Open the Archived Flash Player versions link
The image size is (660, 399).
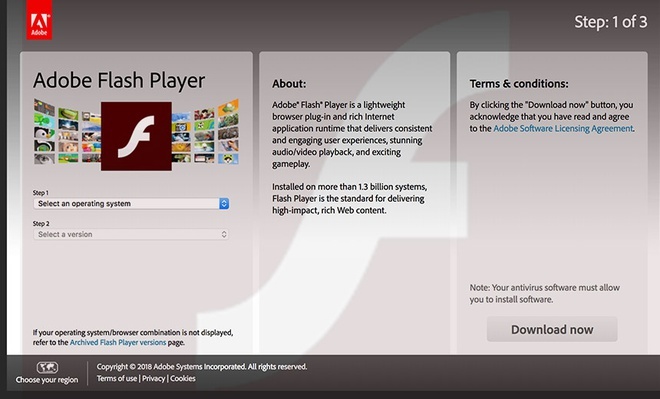coord(118,343)
